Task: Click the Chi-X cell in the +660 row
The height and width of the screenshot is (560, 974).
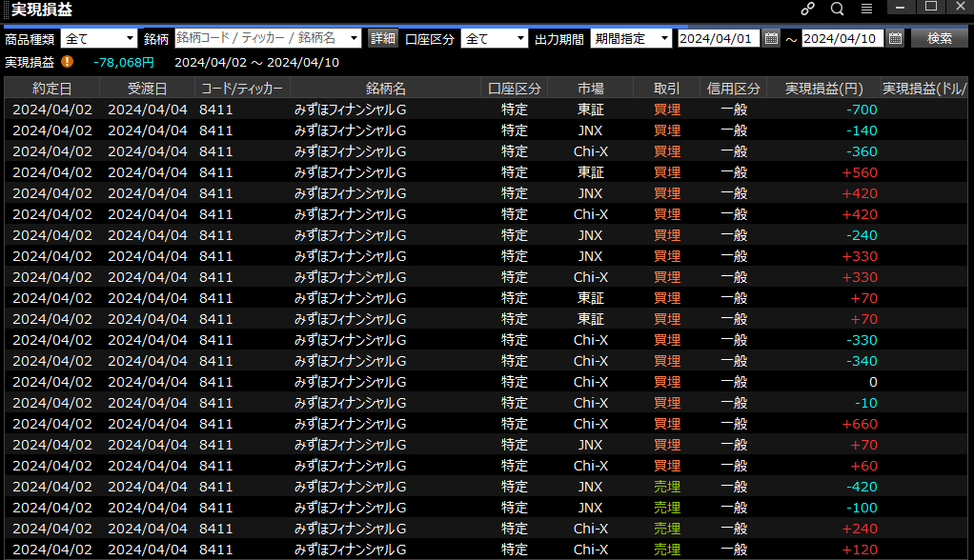Action: [590, 424]
